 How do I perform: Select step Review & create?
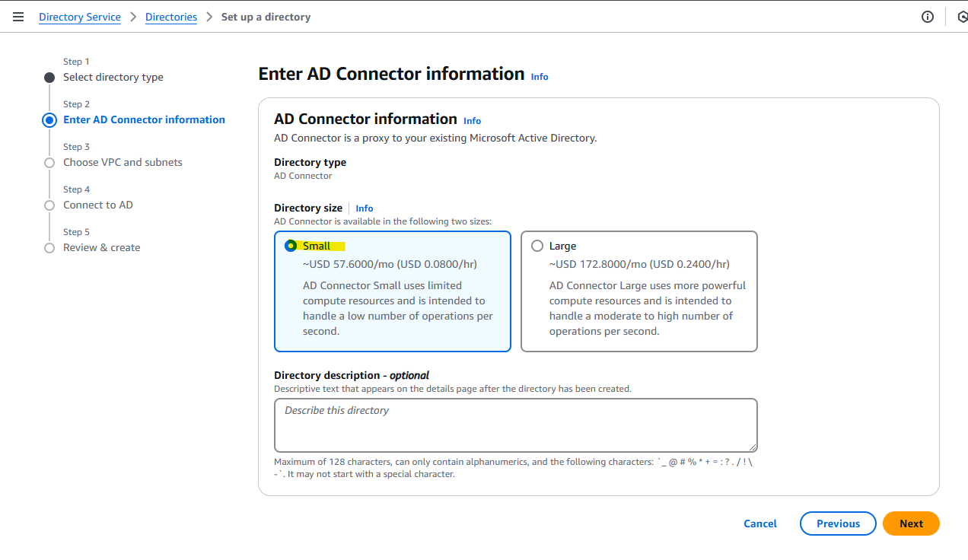tap(102, 247)
